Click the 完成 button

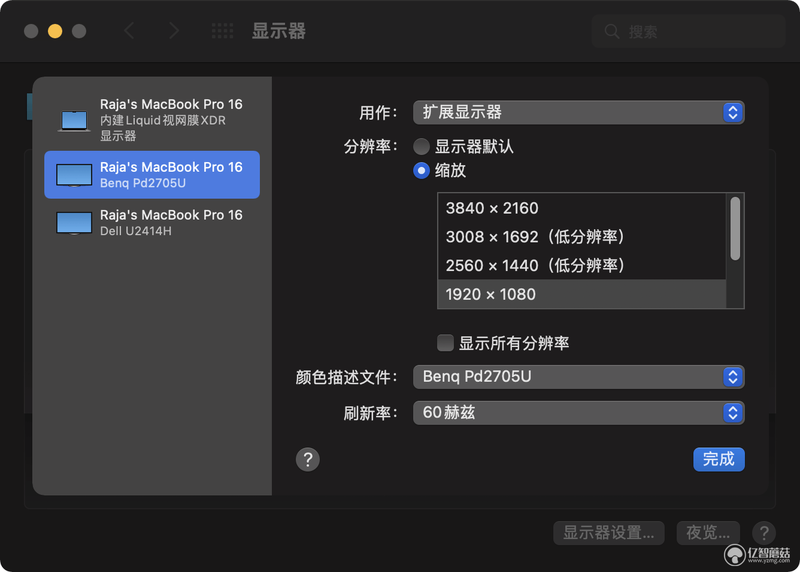[718, 459]
